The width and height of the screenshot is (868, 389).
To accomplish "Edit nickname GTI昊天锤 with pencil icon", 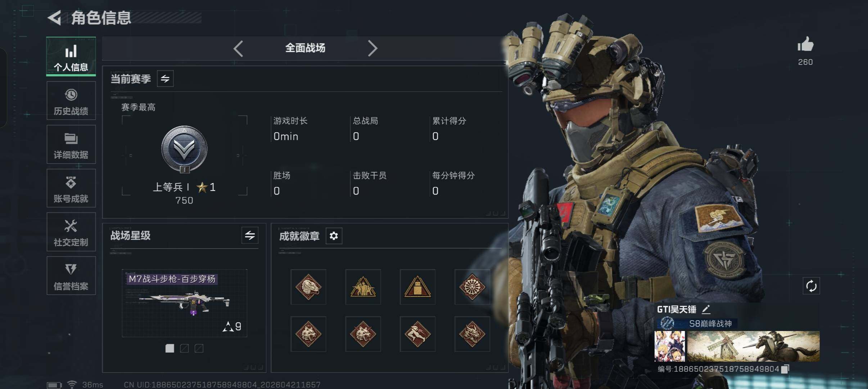I will (706, 309).
